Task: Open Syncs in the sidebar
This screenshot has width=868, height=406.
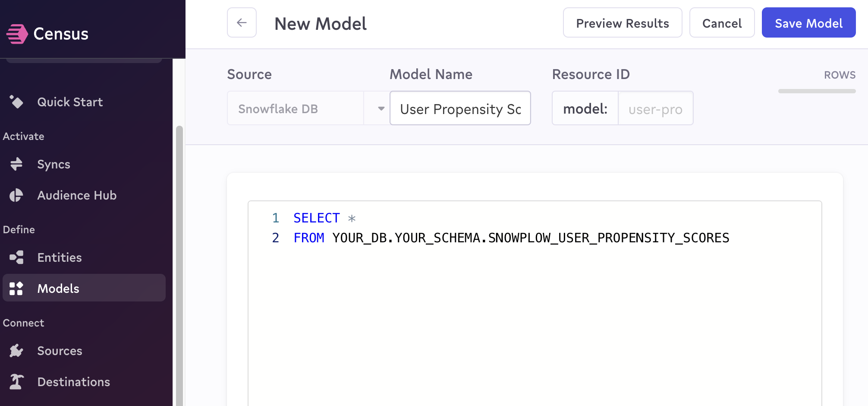Action: pos(53,164)
